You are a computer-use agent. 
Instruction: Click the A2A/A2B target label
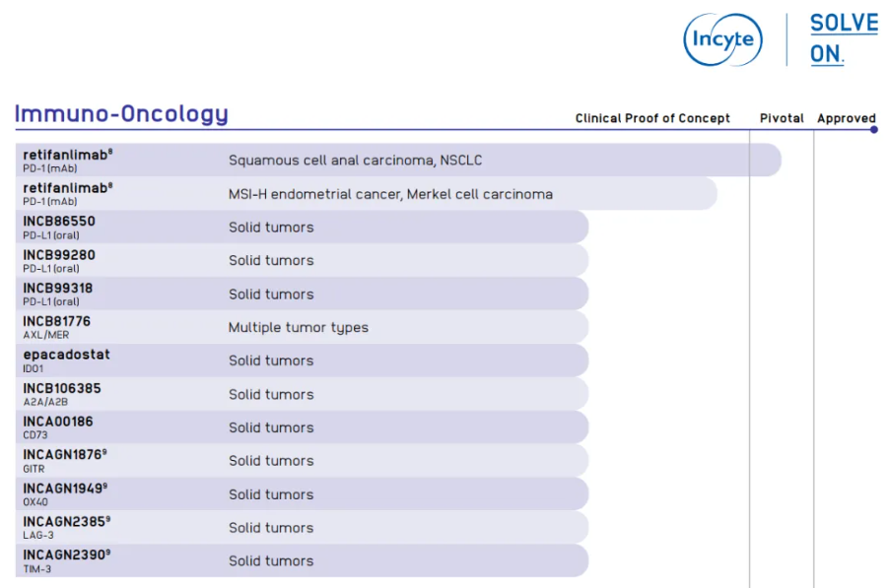coord(45,402)
